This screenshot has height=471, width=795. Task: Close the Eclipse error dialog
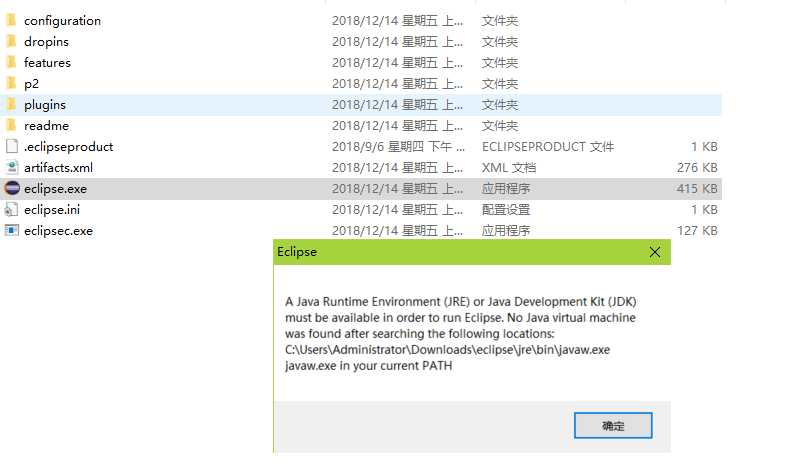pos(655,252)
